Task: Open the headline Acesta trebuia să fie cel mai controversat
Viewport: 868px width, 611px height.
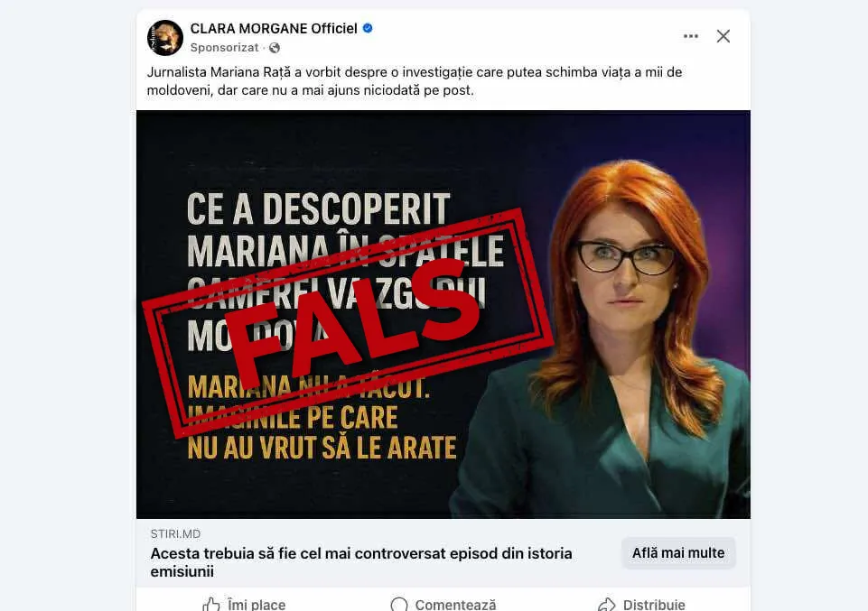Action: pos(361,561)
